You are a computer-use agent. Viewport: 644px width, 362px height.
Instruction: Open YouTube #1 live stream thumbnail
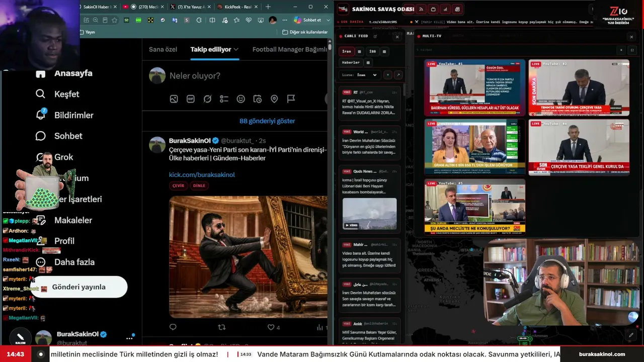coord(474,88)
